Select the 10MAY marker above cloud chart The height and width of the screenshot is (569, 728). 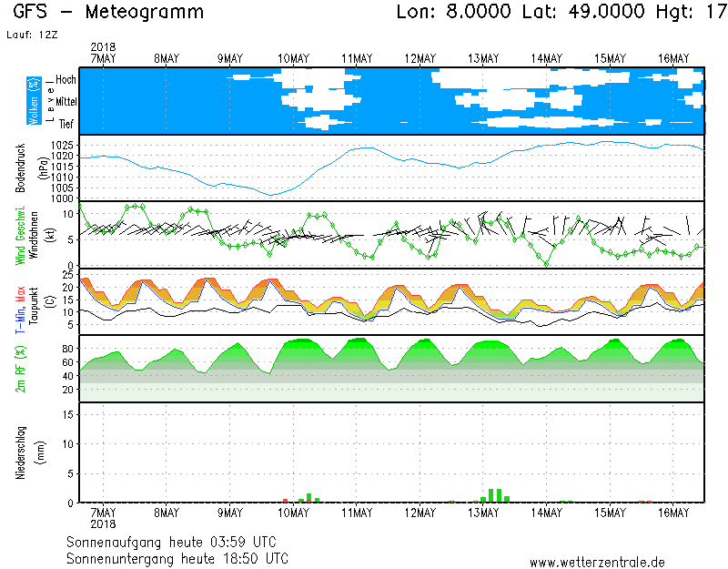pyautogui.click(x=294, y=58)
